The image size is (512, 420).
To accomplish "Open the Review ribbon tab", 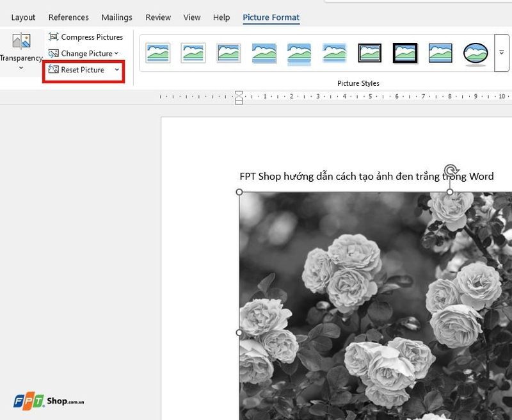I will [158, 17].
